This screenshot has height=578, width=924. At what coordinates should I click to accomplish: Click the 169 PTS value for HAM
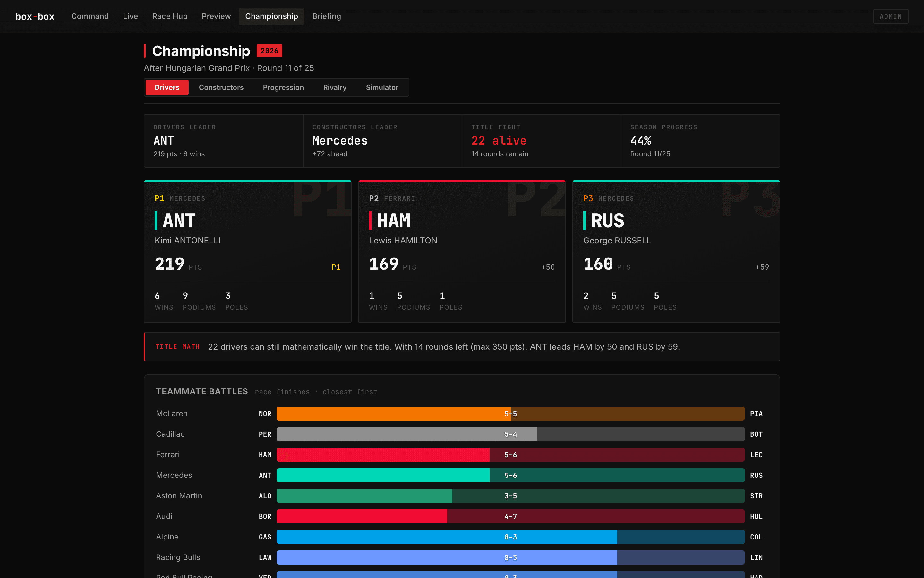point(392,264)
